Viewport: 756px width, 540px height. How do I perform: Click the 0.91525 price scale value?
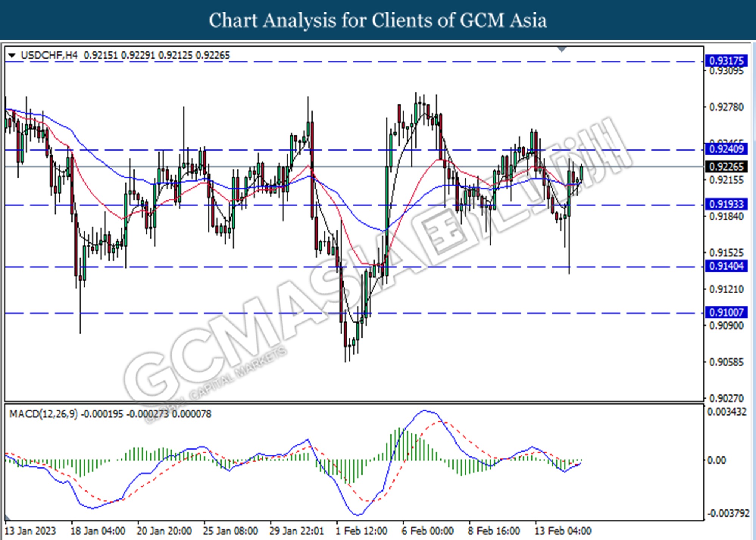tap(726, 253)
